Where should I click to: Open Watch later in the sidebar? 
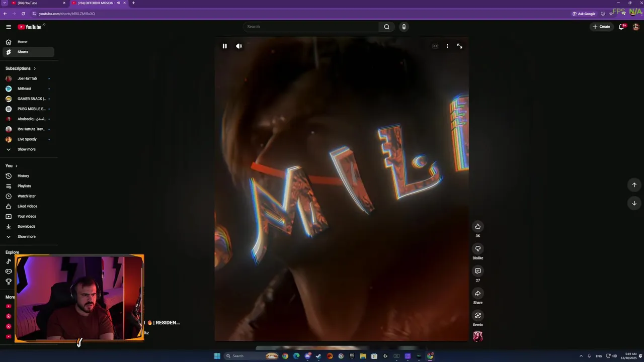[28, 196]
